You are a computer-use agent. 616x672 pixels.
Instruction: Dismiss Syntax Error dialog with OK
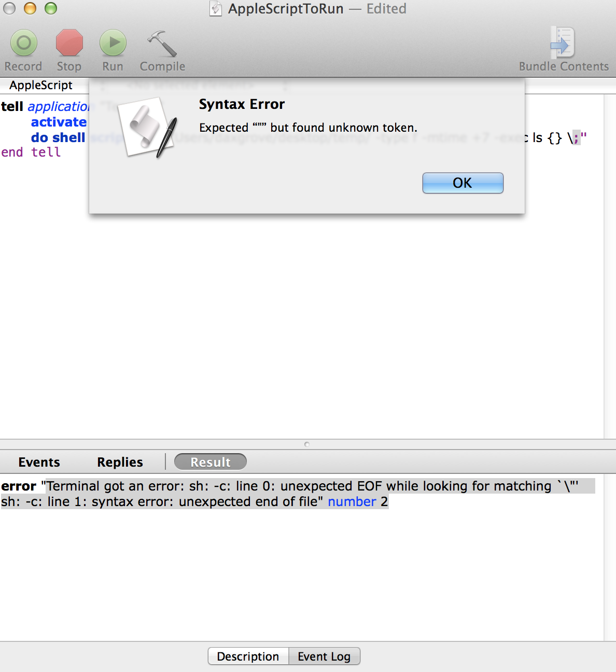coord(463,183)
